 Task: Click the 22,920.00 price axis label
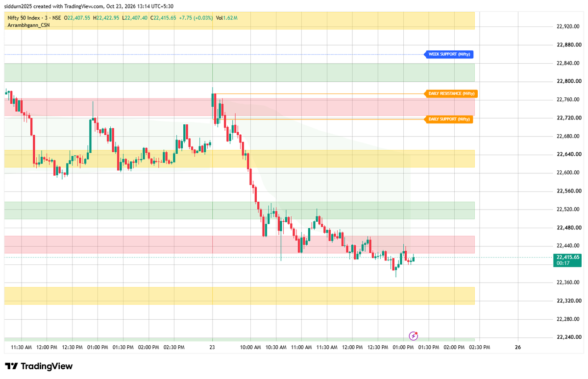569,26
